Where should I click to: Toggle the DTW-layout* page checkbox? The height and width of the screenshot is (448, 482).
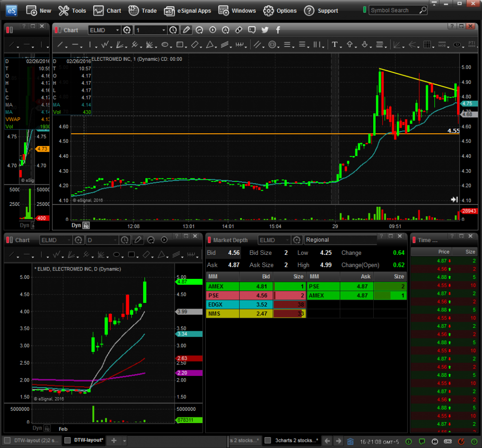click(68, 440)
